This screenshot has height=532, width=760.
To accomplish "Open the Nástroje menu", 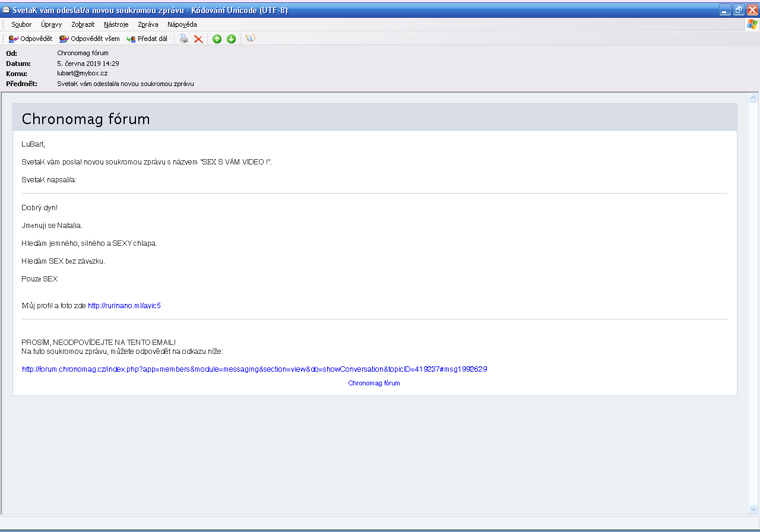I will click(x=116, y=24).
